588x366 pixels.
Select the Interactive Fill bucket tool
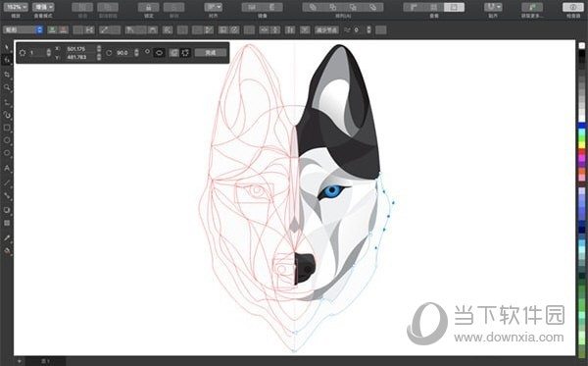click(7, 251)
